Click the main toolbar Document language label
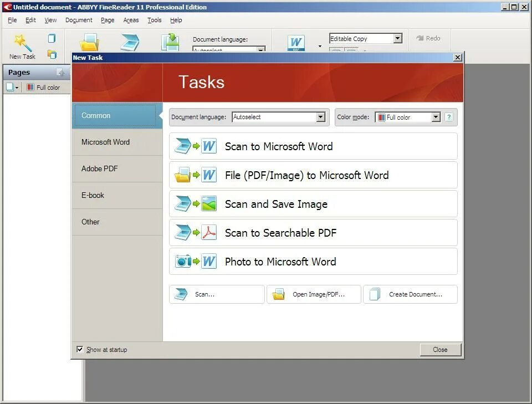The image size is (532, 404). pyautogui.click(x=220, y=39)
